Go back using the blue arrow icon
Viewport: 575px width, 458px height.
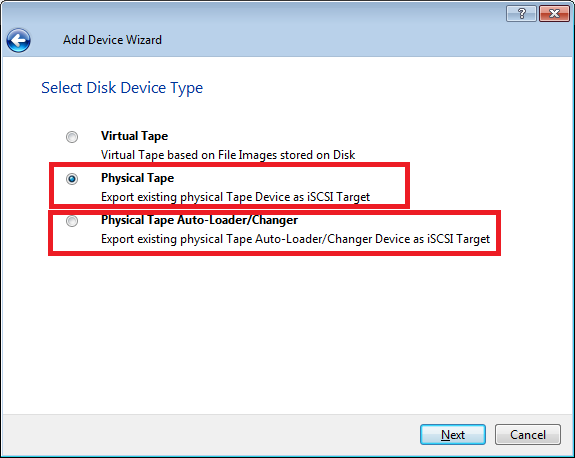[x=18, y=40]
